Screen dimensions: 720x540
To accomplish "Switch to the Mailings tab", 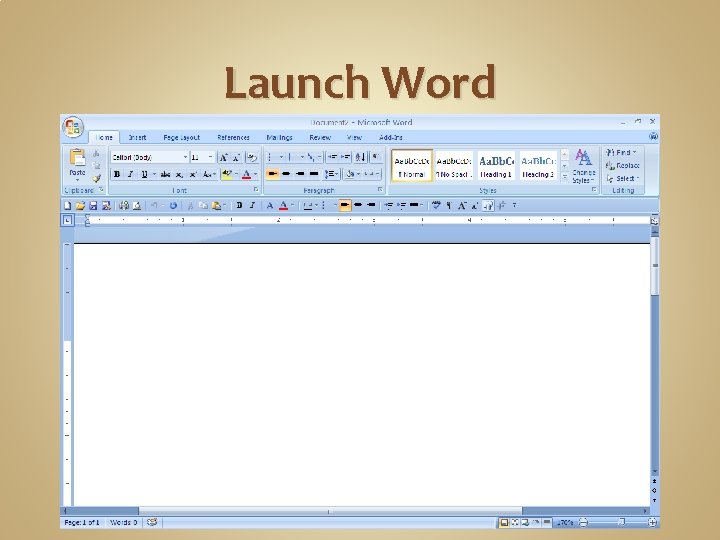I will pos(279,137).
